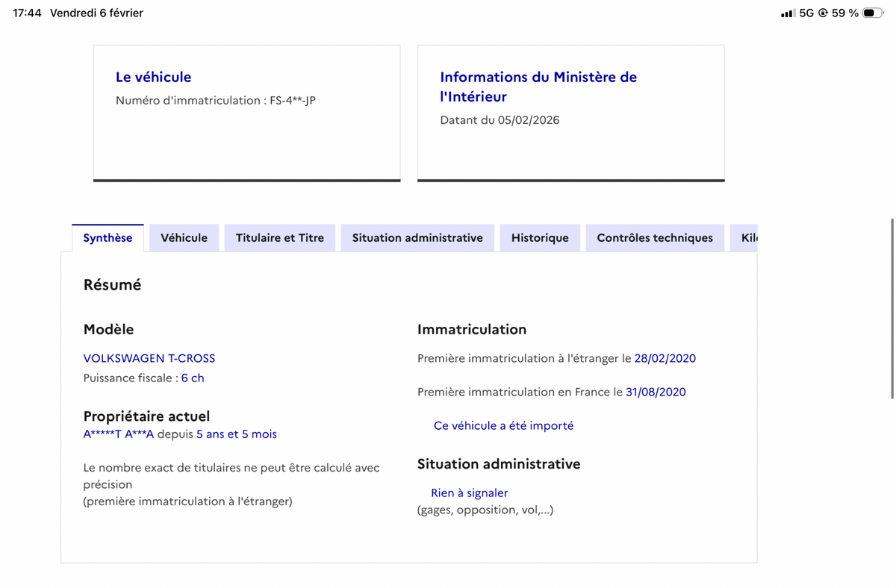Open the partially hidden Kilométrage tab

coord(744,237)
